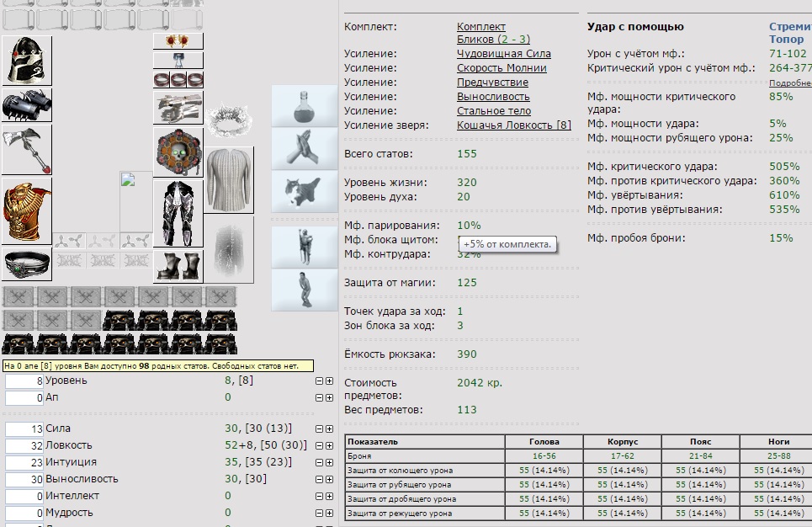
Task: Click the Ловкость value input field
Action: pyautogui.click(x=24, y=445)
